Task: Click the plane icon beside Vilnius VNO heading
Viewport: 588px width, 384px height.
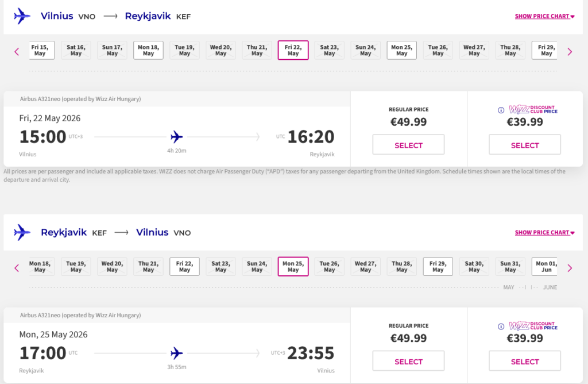Action: (x=22, y=16)
